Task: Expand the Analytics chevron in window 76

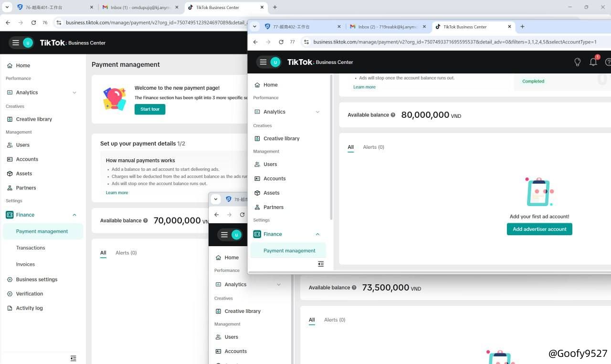Action: pos(74,93)
